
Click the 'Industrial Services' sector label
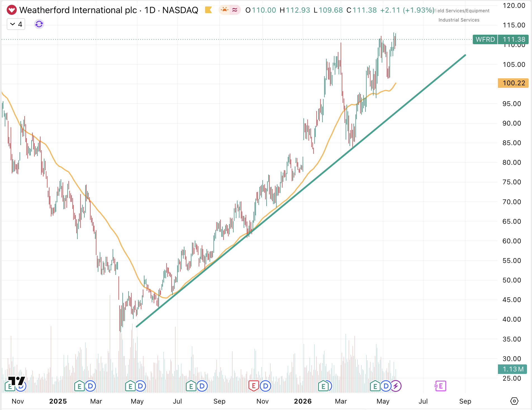459,20
